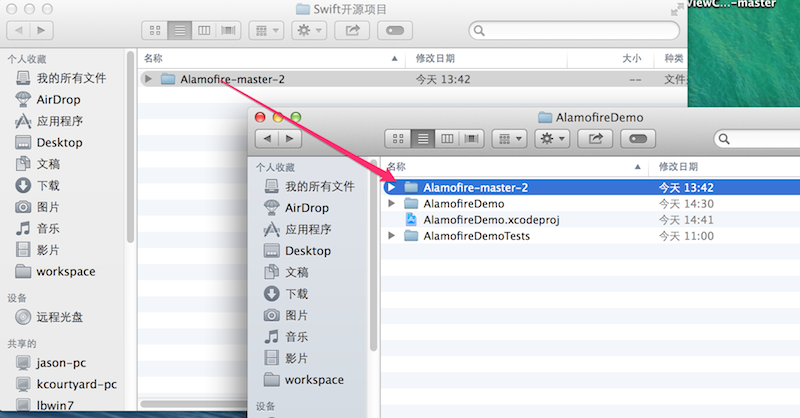Expand the AlamofireDemo folder row
This screenshot has height=418, width=800.
391,204
